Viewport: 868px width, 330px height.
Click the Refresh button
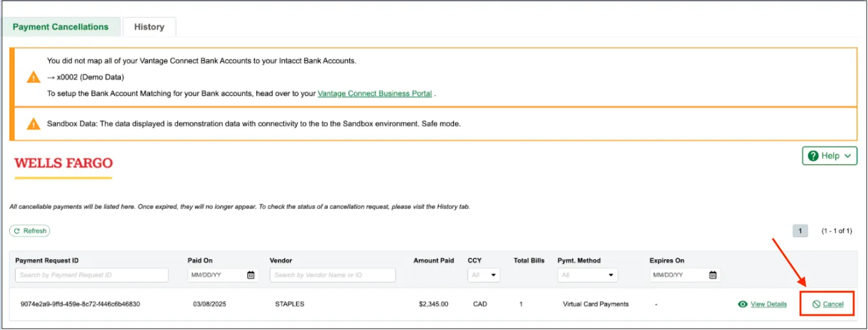[x=30, y=231]
